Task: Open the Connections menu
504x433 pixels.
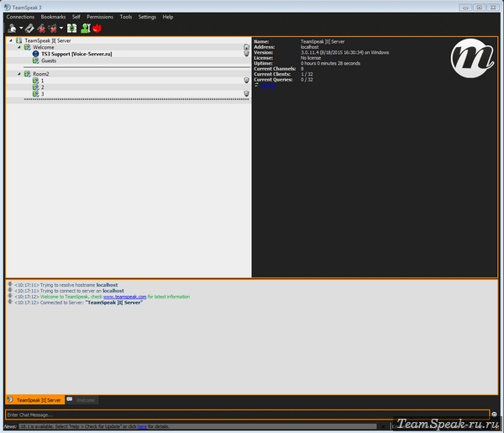Action: (x=20, y=17)
